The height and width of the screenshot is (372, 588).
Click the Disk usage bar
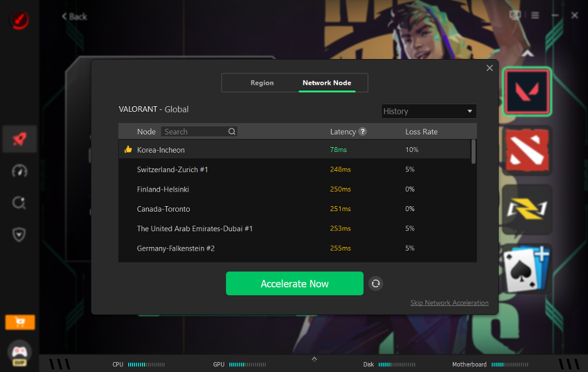point(397,364)
